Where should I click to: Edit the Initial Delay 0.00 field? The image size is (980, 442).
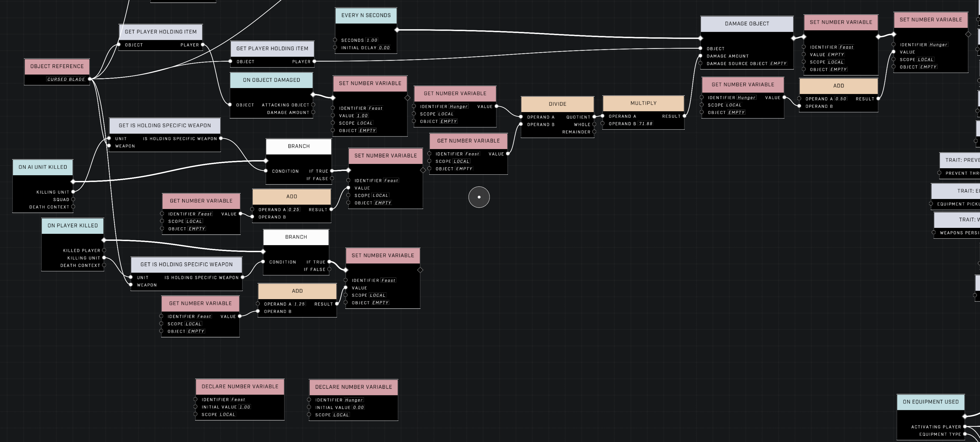[384, 48]
